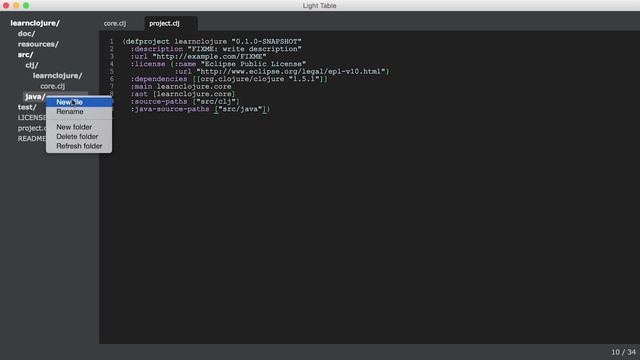Viewport: 640px width, 360px height.
Task: Collapse the learnclojure/ root folder
Action: point(35,23)
